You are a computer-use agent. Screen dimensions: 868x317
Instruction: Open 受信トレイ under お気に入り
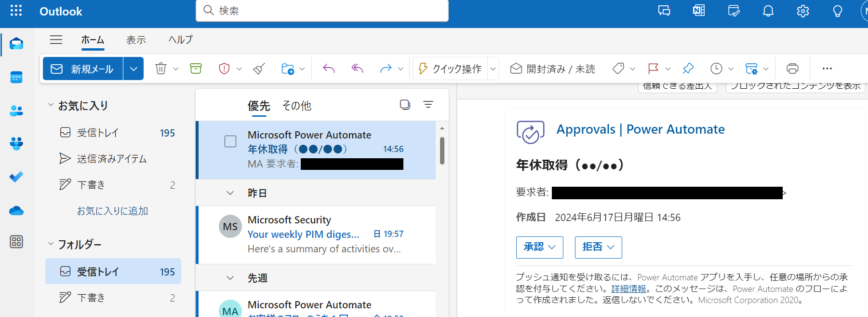(113, 133)
